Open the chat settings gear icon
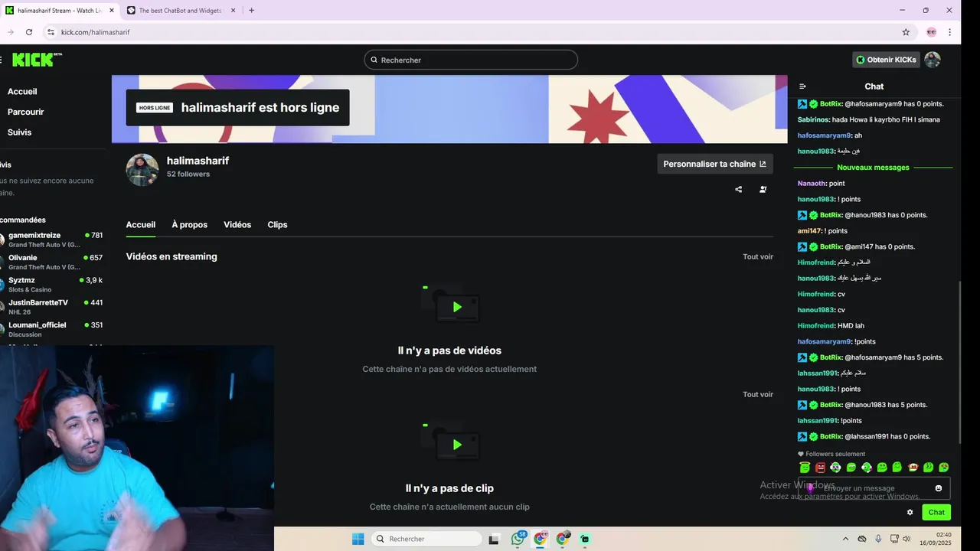The height and width of the screenshot is (551, 980). click(910, 513)
